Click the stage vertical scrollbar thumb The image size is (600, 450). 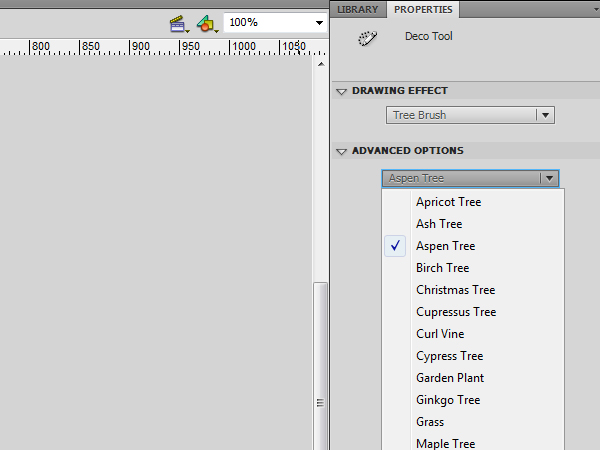320,366
